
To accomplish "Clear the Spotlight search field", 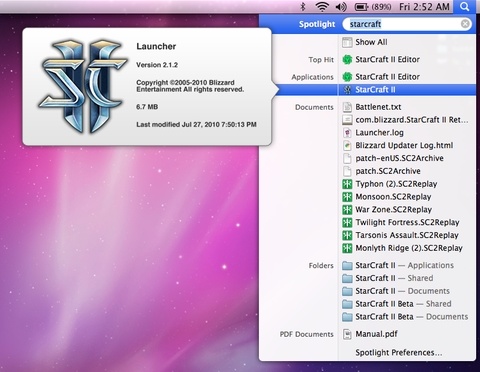I will 465,24.
